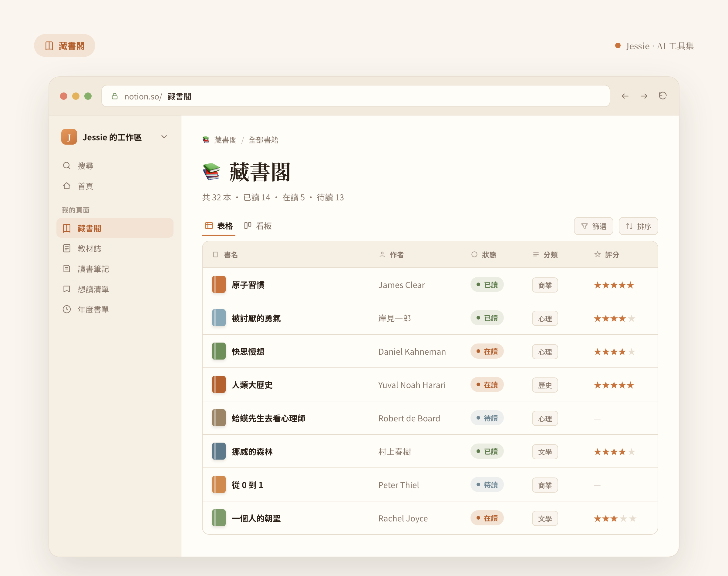Viewport: 728px width, 576px height.
Task: Click green book cover of 快思慢想
Action: [x=219, y=351]
